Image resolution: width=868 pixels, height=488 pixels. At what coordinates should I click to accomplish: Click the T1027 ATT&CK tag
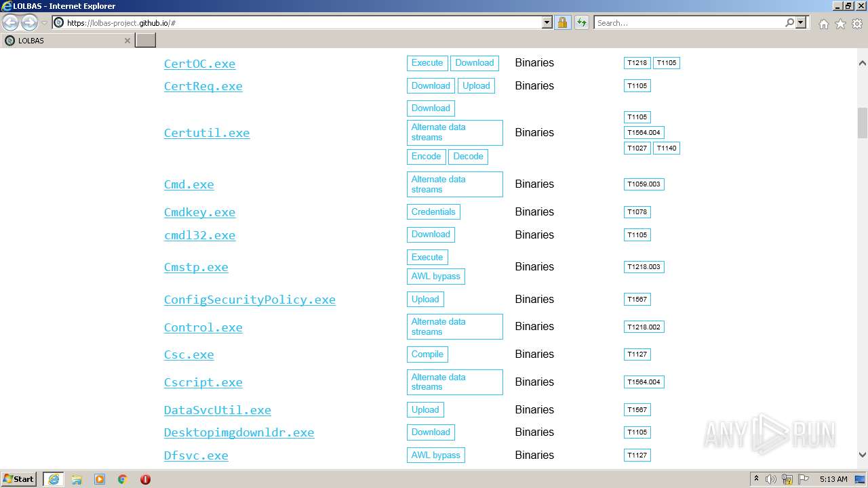pyautogui.click(x=637, y=148)
